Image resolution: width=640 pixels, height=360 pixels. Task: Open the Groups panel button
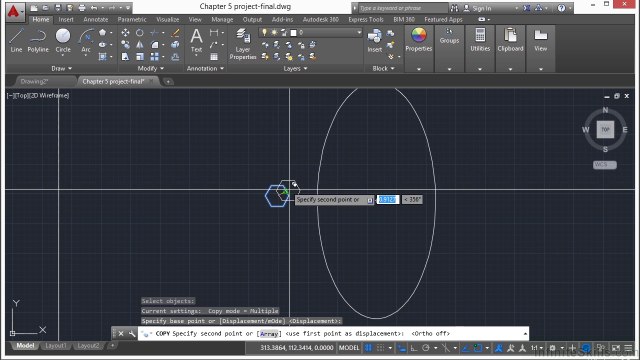point(449,37)
